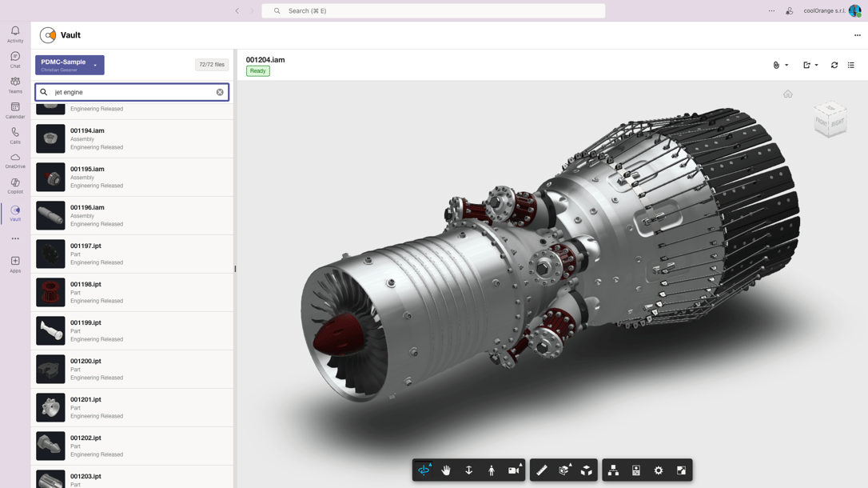Viewport: 868px width, 488px height.
Task: Click the 72/72 files counter
Action: [212, 65]
